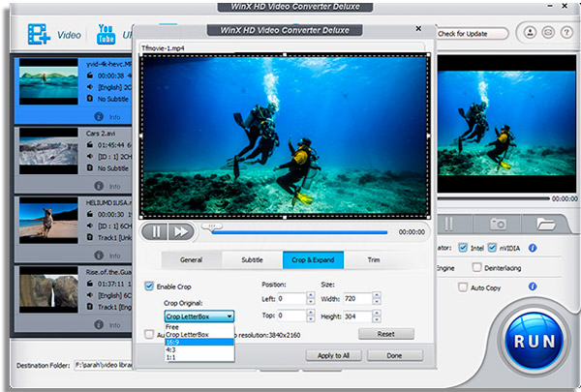
Task: Click the Reset button
Action: 386,334
